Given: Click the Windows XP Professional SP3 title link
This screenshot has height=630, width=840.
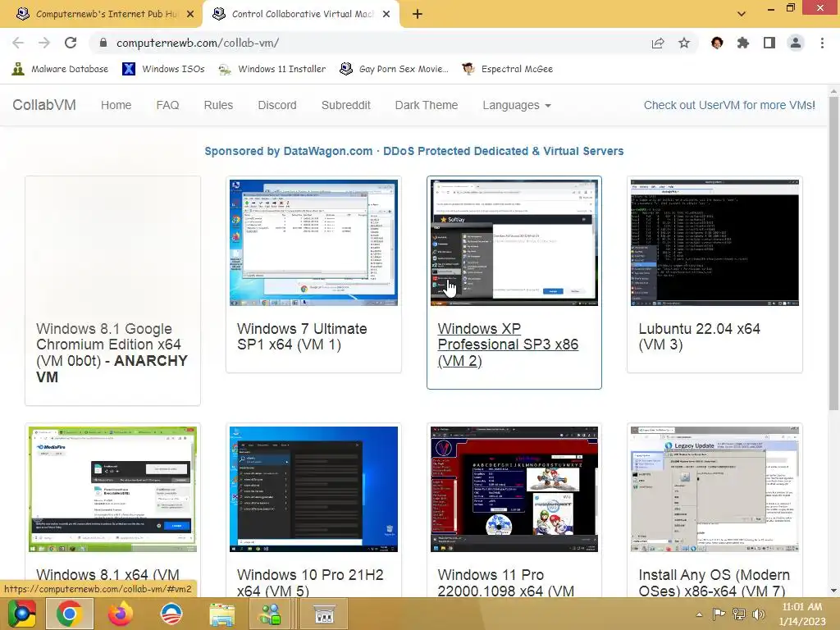Looking at the screenshot, I should tap(508, 345).
